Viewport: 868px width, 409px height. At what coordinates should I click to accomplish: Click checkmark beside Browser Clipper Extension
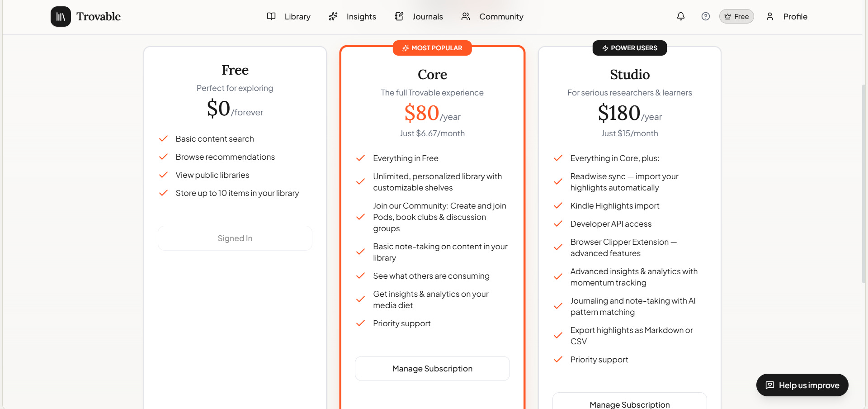558,247
